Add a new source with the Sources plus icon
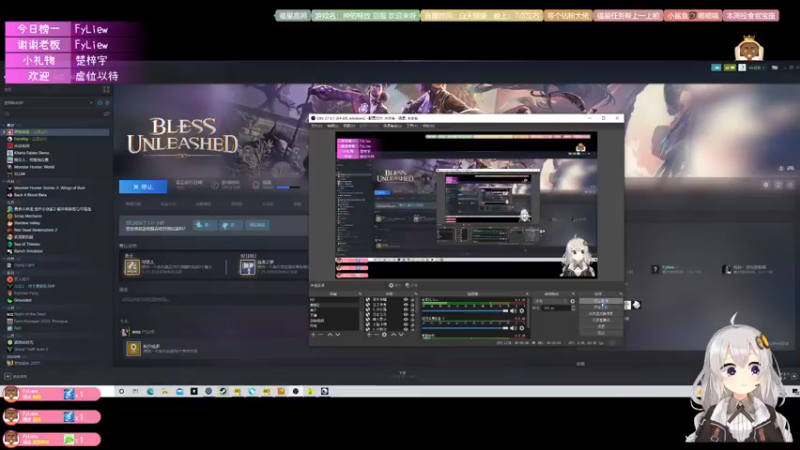The width and height of the screenshot is (800, 450). [x=369, y=335]
